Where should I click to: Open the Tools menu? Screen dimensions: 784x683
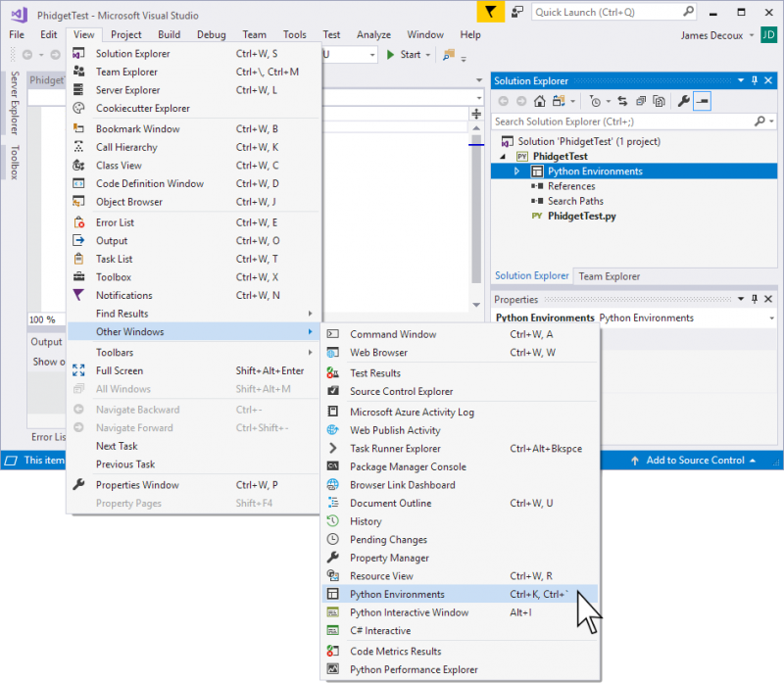(295, 34)
